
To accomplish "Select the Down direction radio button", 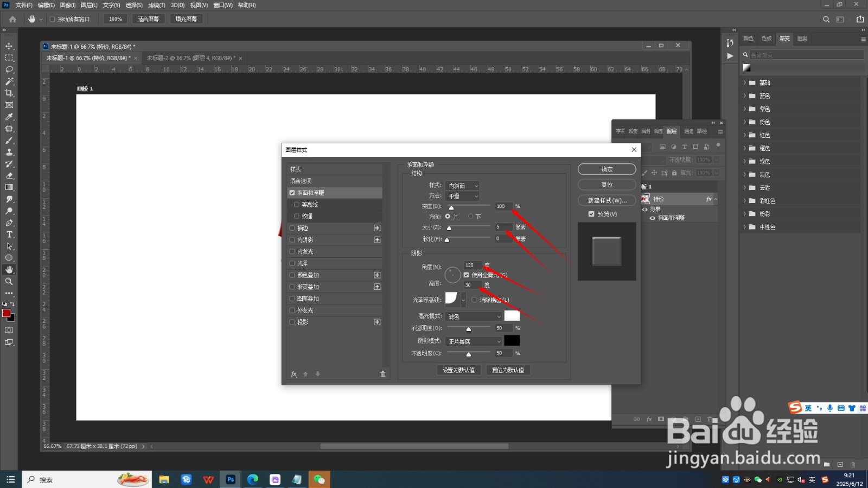I will click(470, 216).
